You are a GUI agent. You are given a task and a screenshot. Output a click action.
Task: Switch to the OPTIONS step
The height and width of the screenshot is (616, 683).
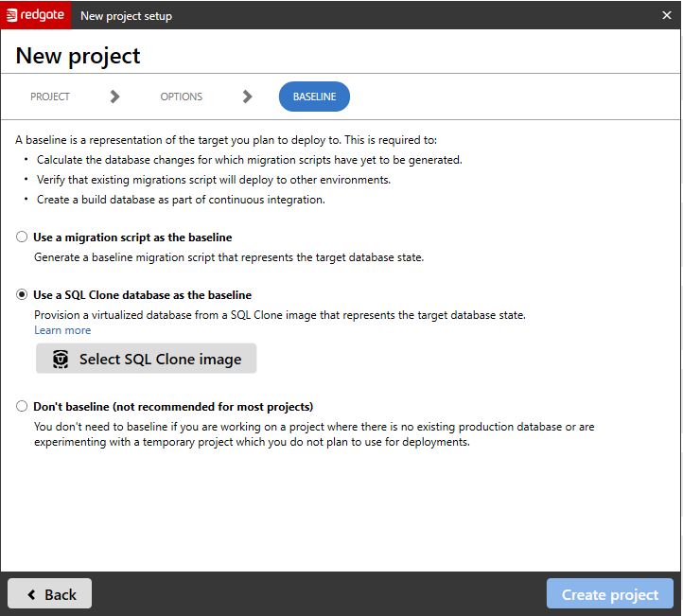pyautogui.click(x=181, y=97)
